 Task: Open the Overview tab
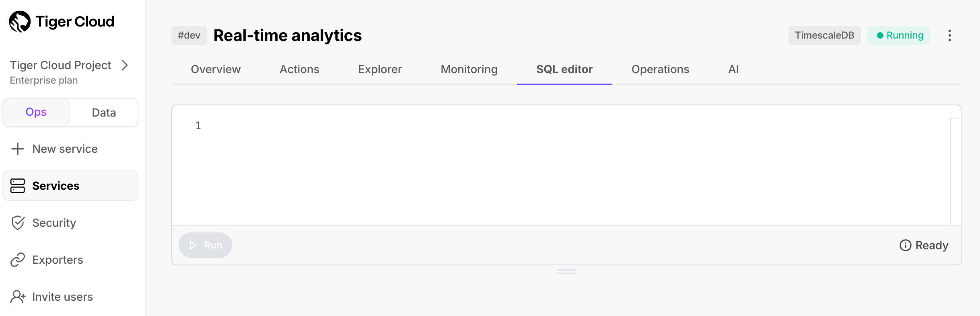[x=216, y=69]
